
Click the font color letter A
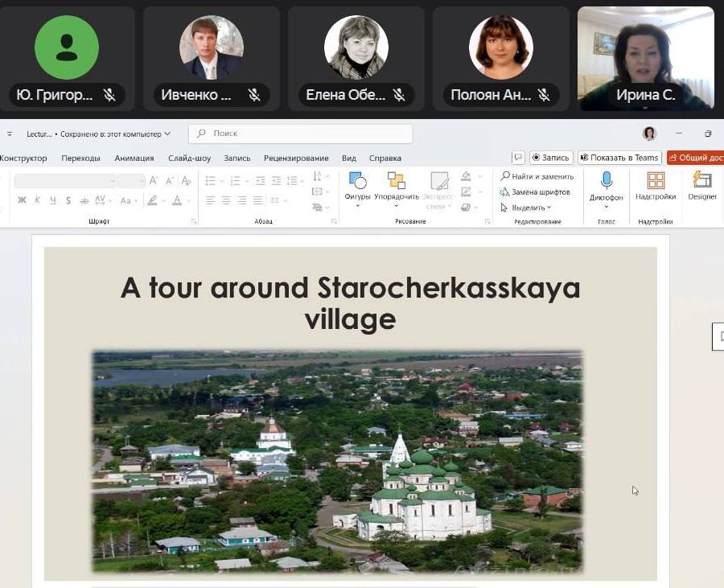pos(177,200)
